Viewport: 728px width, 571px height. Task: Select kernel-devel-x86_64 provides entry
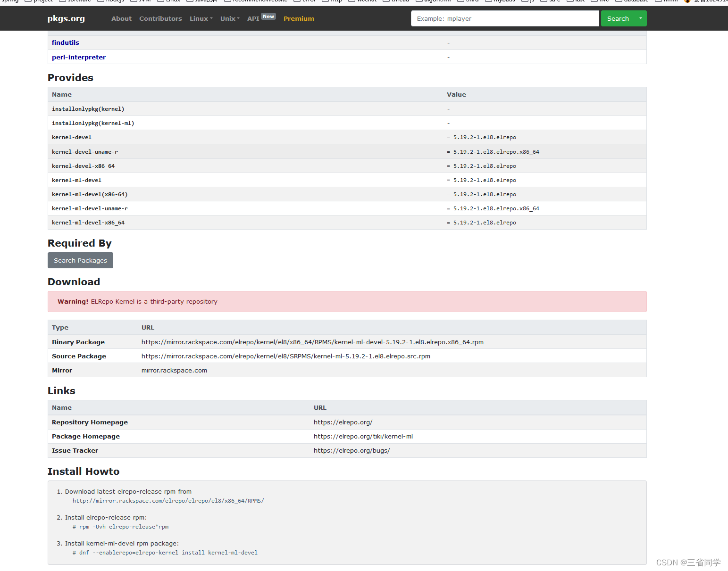point(83,166)
